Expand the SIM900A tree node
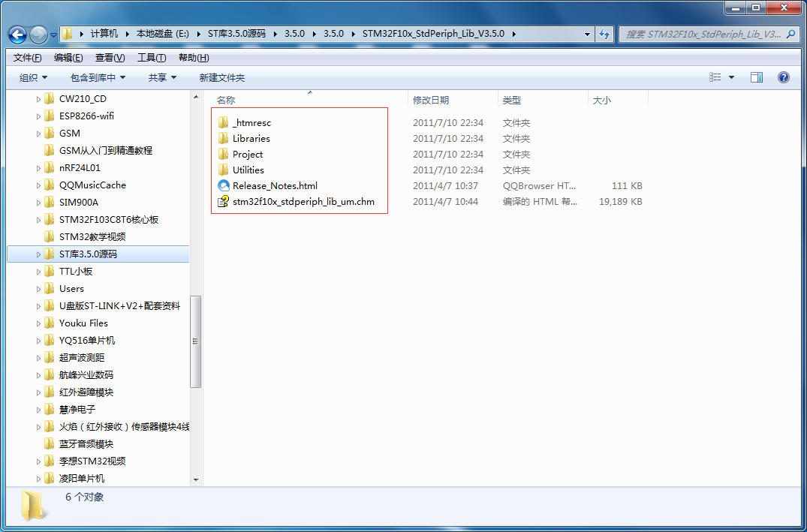The width and height of the screenshot is (807, 532). point(38,203)
